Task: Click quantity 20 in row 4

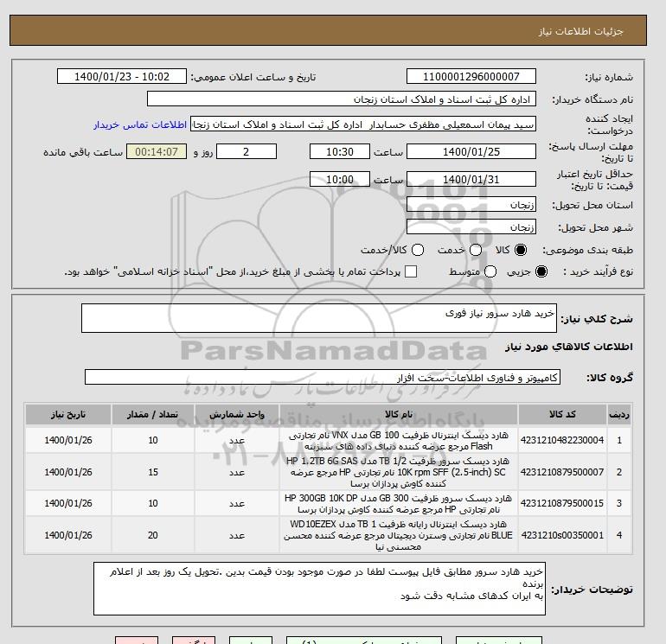Action: pos(153,535)
